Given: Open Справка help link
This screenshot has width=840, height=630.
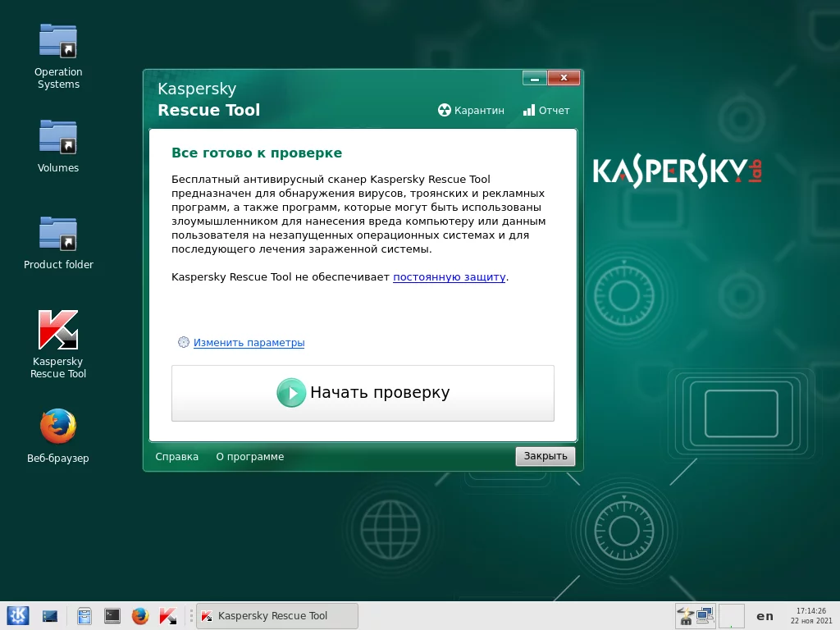Looking at the screenshot, I should [177, 456].
